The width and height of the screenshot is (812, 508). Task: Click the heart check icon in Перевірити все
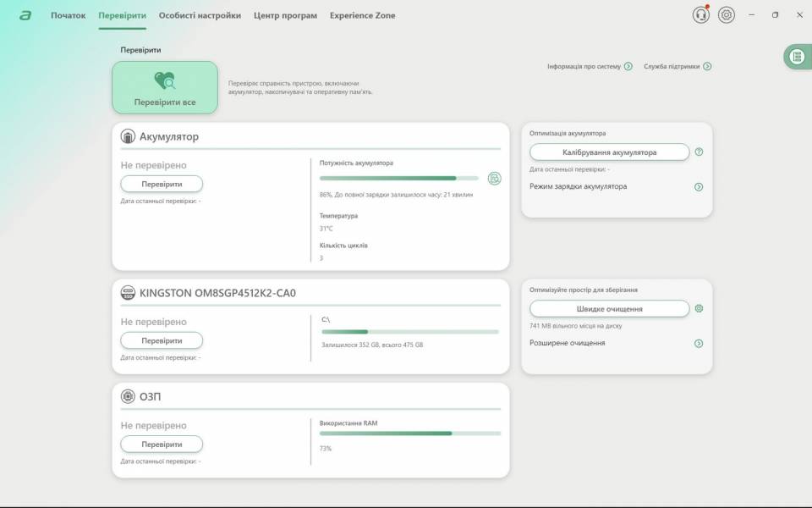pyautogui.click(x=165, y=81)
